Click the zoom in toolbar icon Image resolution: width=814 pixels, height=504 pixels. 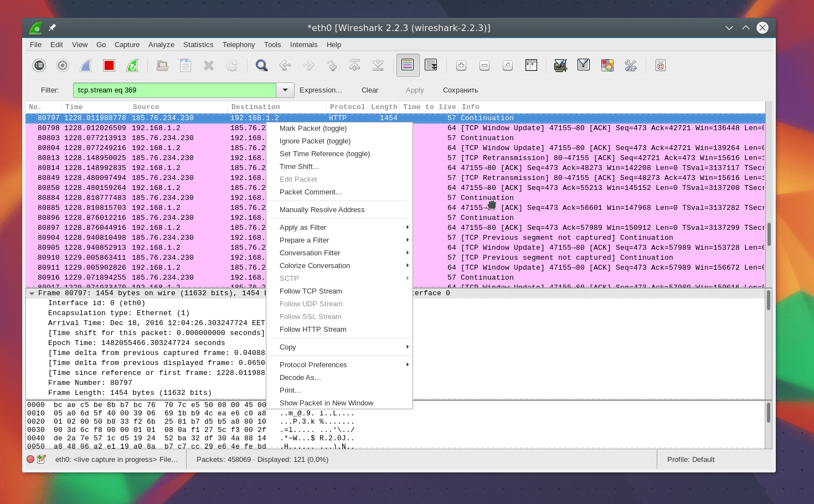(461, 66)
